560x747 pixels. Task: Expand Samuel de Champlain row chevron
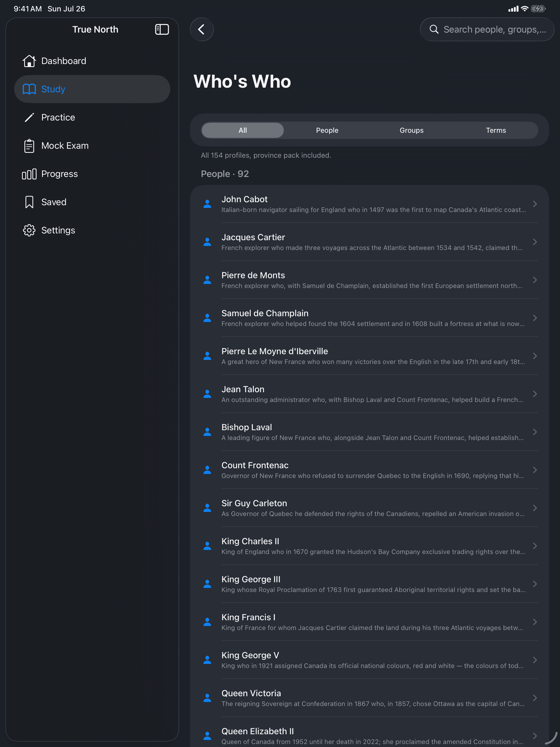tap(535, 318)
